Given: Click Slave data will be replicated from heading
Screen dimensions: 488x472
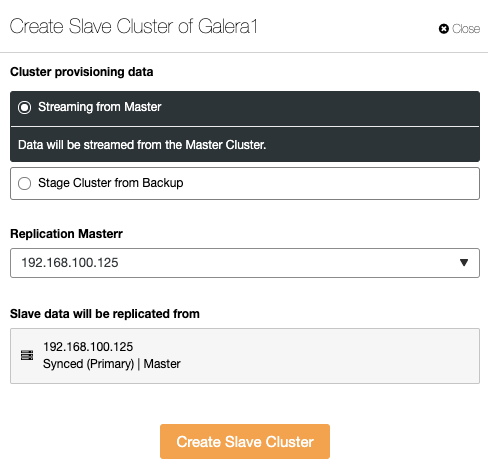Looking at the screenshot, I should click(105, 314).
